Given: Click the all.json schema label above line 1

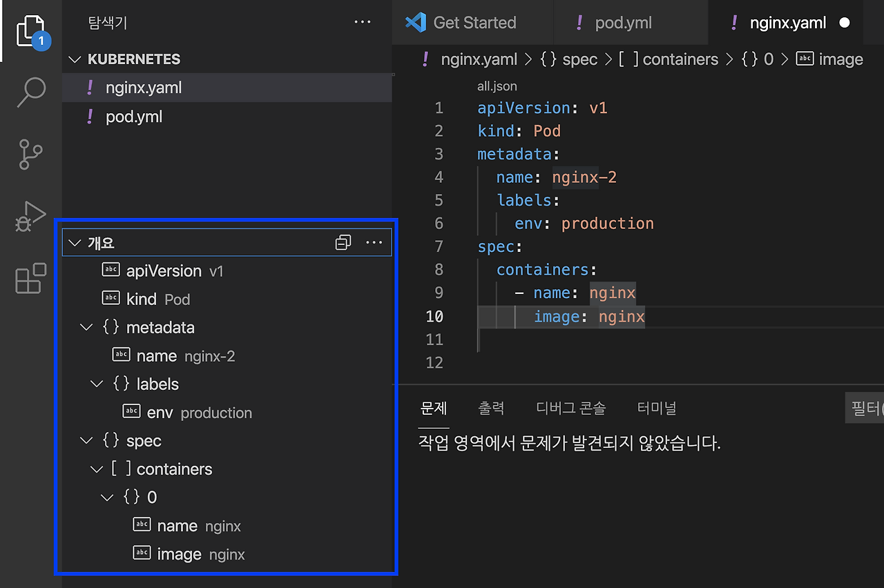Looking at the screenshot, I should [x=497, y=86].
